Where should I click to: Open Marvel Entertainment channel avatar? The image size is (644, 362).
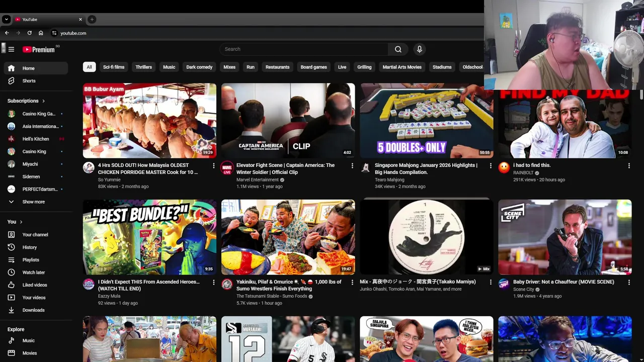227,168
